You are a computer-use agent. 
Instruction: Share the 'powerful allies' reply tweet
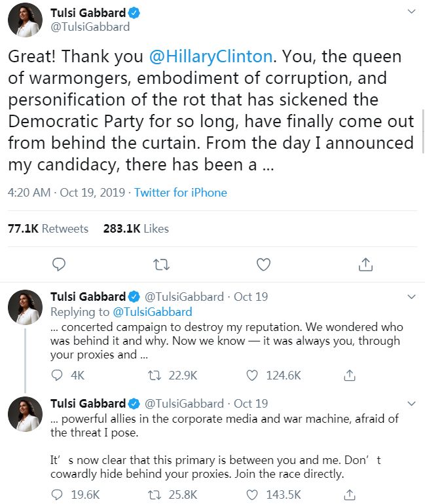pyautogui.click(x=350, y=494)
